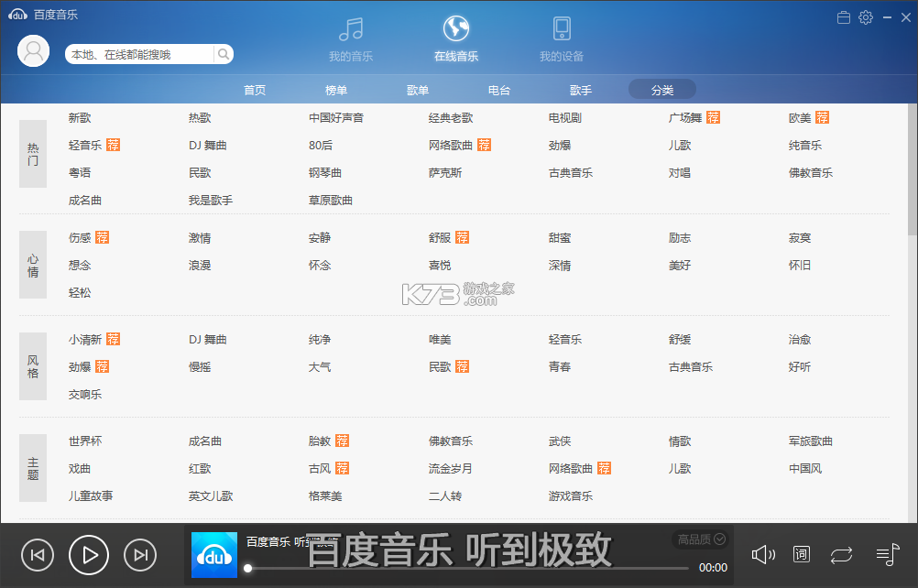Switch to 首页 tab

pos(255,90)
